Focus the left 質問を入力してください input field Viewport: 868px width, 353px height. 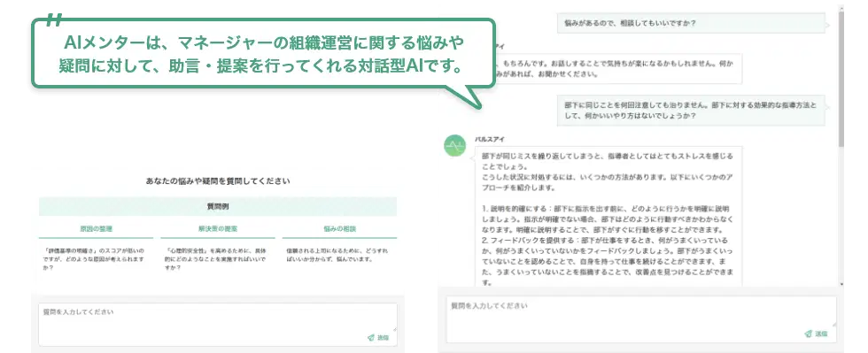pos(218,325)
